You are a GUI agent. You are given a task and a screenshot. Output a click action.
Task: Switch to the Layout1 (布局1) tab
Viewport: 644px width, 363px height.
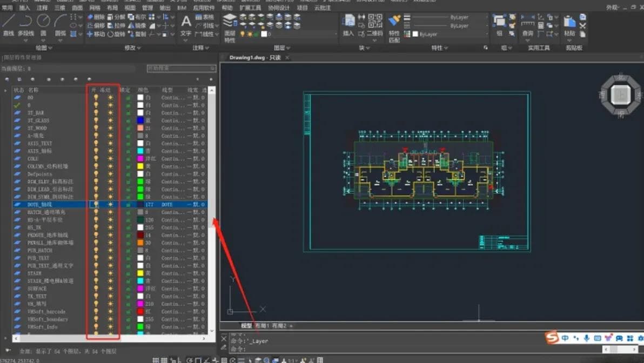pos(262,326)
